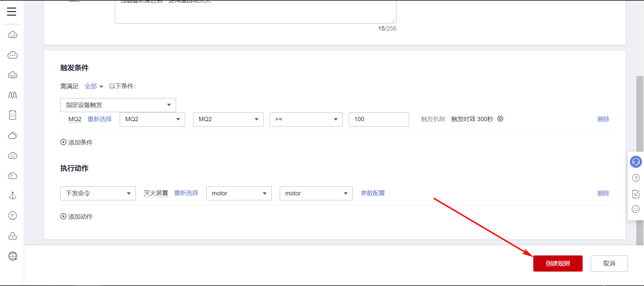Click the cloud gauge sidebar icon
This screenshot has width=644, height=286.
click(x=13, y=176)
